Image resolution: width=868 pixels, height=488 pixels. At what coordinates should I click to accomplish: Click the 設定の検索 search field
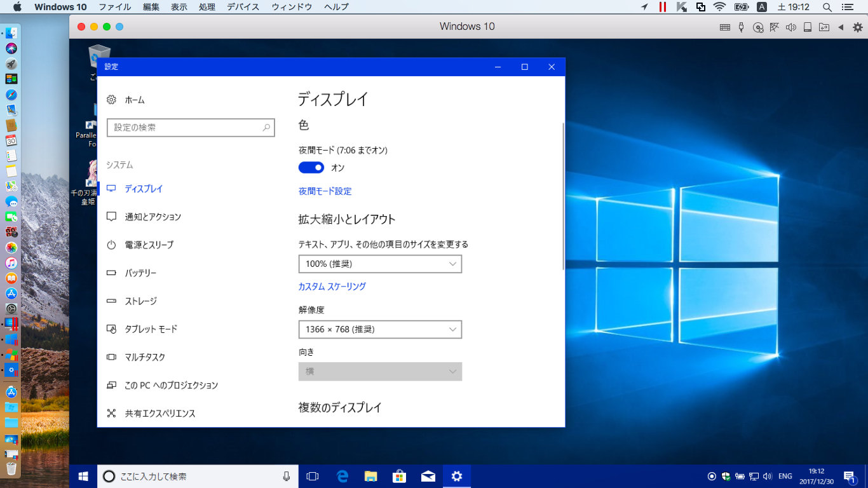click(x=191, y=128)
